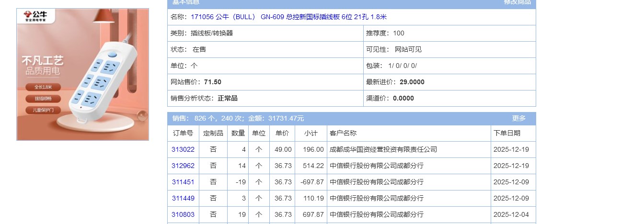Click 更多 to view more sales
Screen dimensions: 644x224
coord(518,118)
